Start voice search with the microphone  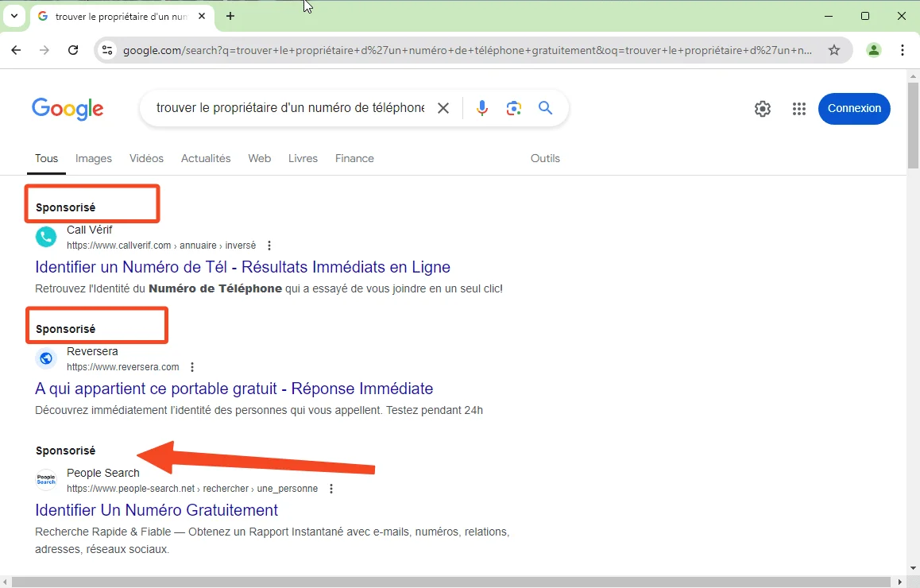click(481, 108)
